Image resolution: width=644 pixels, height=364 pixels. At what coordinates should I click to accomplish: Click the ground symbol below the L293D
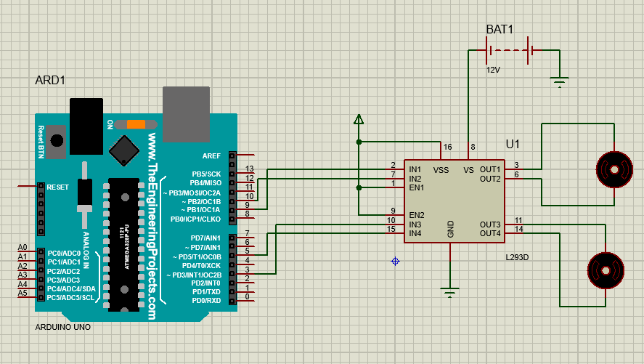coord(449,293)
